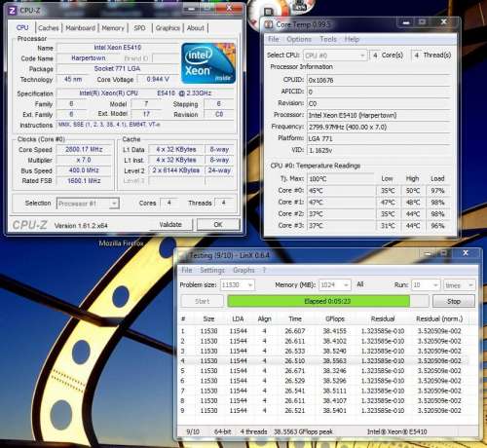Screen dimensions: 487x448
Task: Expand the Select CPU dropdown in Core Temp
Action: tap(335, 56)
